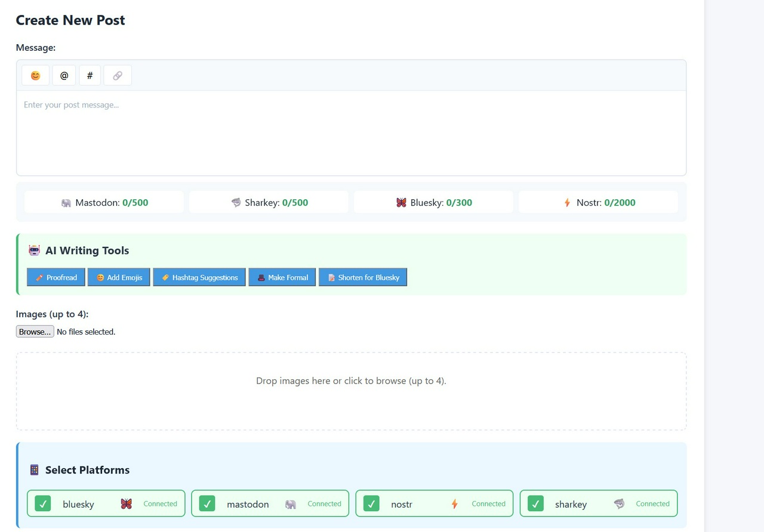Click the image drop zone area
This screenshot has width=764, height=532.
351,391
